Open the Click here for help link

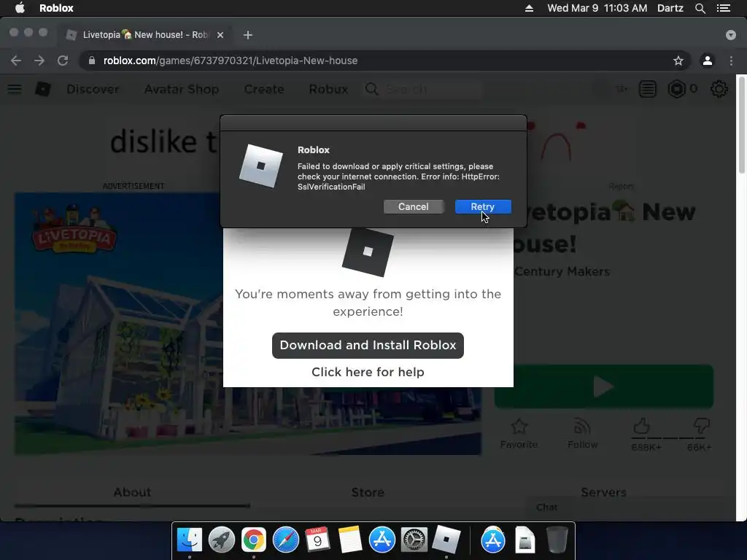pos(368,372)
